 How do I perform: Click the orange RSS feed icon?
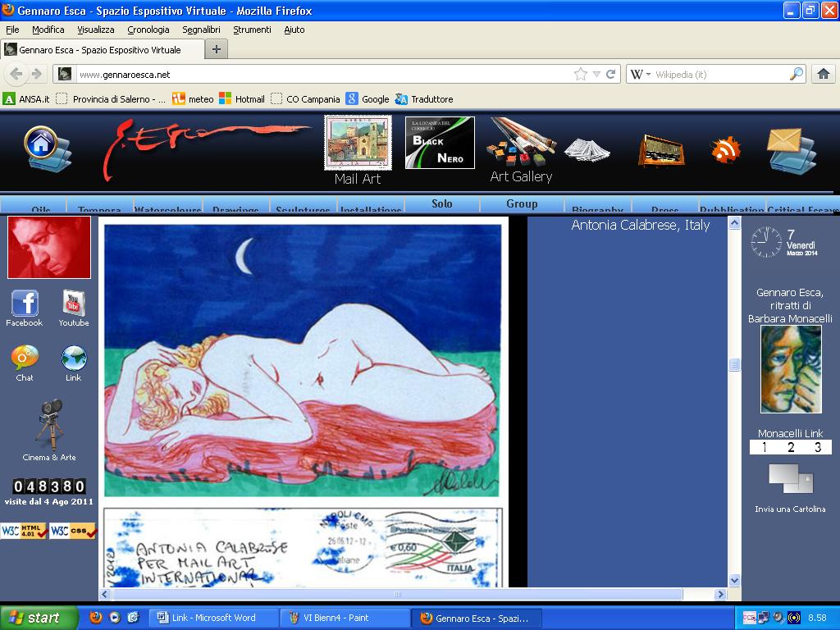tap(725, 149)
